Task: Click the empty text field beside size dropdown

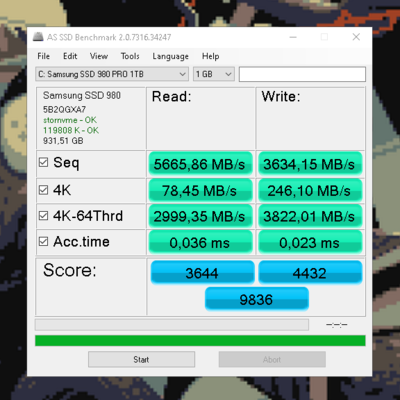Action: coord(302,74)
